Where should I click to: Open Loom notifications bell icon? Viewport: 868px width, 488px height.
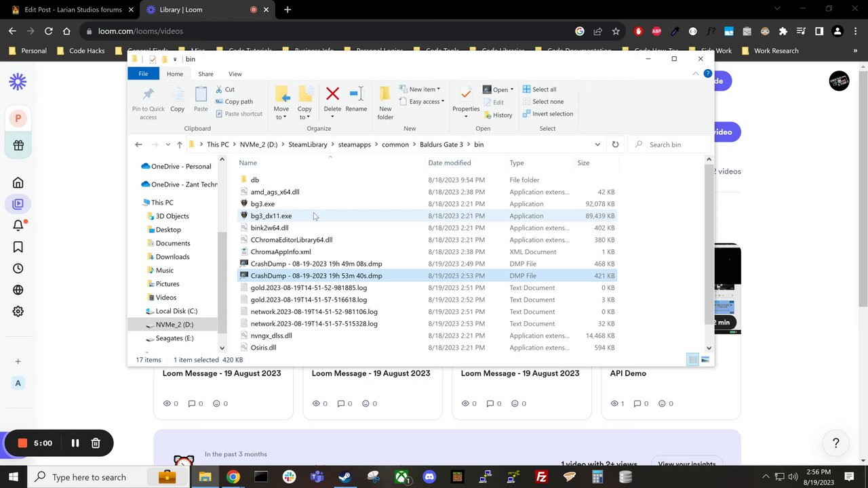pyautogui.click(x=18, y=226)
